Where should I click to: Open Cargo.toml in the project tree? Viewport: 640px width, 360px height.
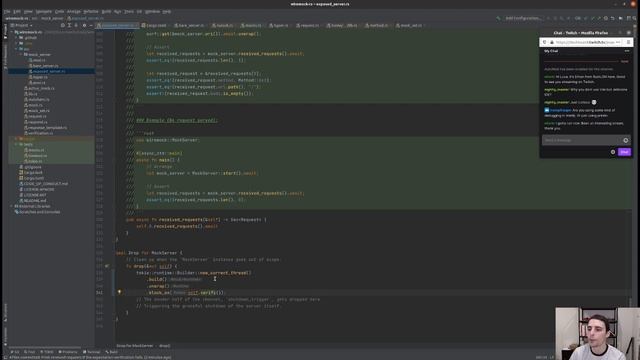tap(31, 178)
